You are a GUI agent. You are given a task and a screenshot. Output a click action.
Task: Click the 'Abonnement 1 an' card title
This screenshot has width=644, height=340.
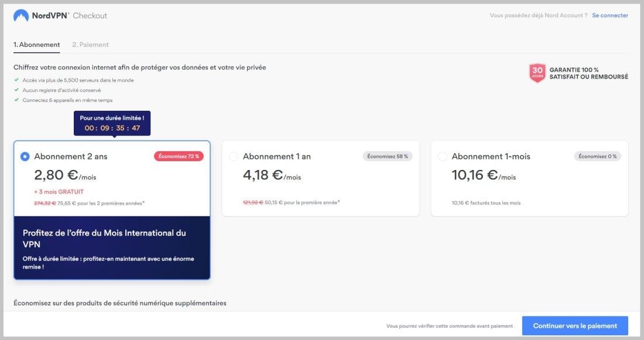pyautogui.click(x=277, y=157)
